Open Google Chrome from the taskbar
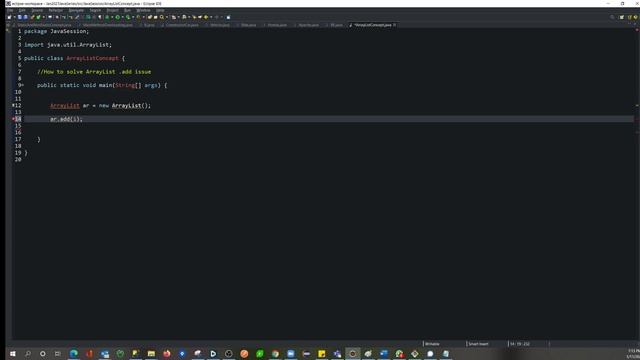The height and width of the screenshot is (360, 640). pos(275,353)
